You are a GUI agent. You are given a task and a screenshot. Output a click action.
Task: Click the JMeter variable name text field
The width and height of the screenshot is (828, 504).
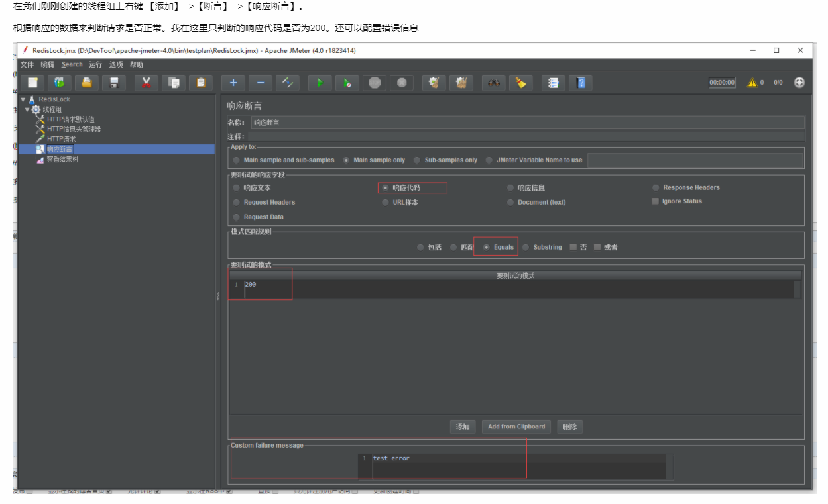coord(696,160)
